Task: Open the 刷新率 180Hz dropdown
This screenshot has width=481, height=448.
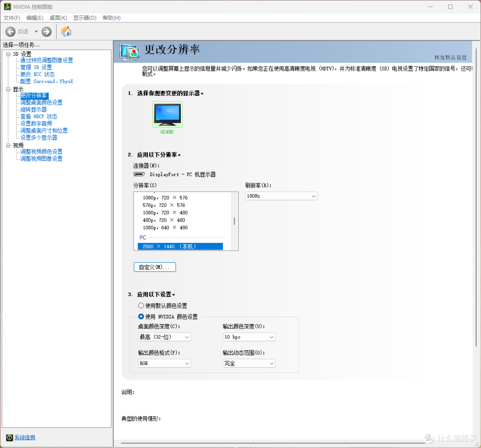Action: [x=281, y=196]
